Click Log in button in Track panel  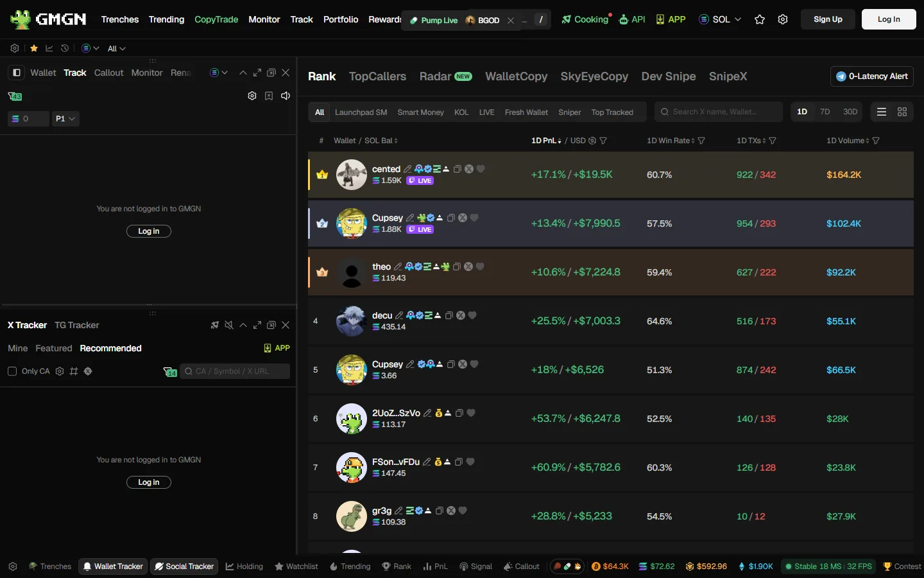(149, 231)
